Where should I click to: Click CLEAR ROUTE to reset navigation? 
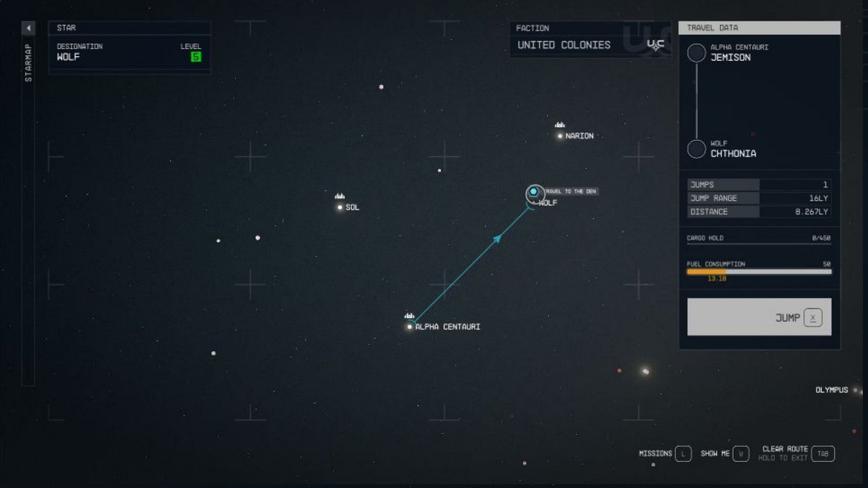[784, 449]
